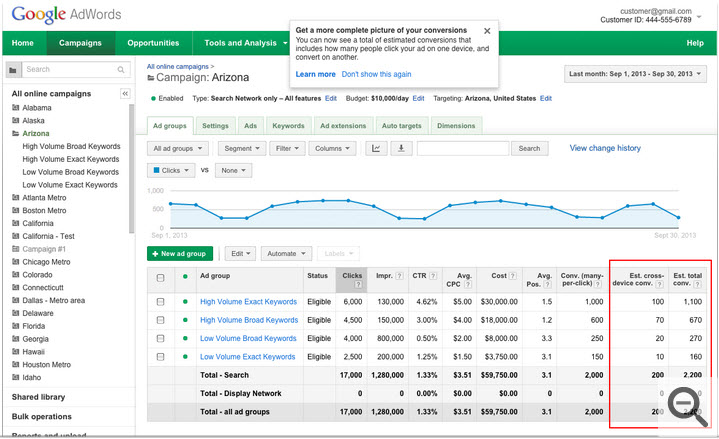The height and width of the screenshot is (439, 719).
Task: Open the Clicks metric dropdown
Action: [171, 171]
